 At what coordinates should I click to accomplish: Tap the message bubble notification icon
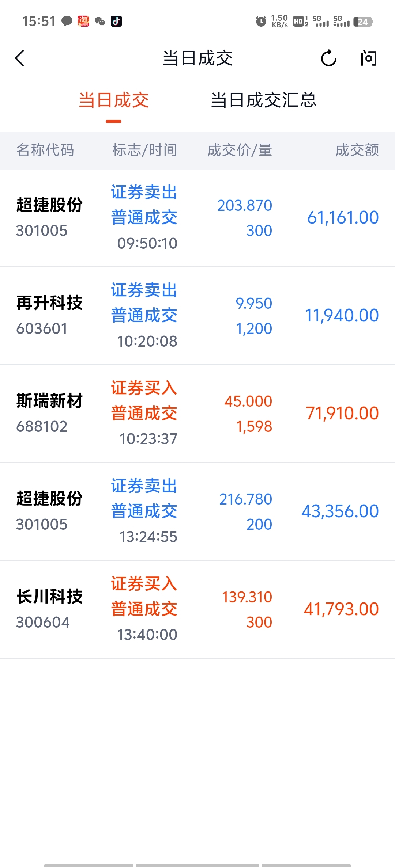click(x=67, y=21)
